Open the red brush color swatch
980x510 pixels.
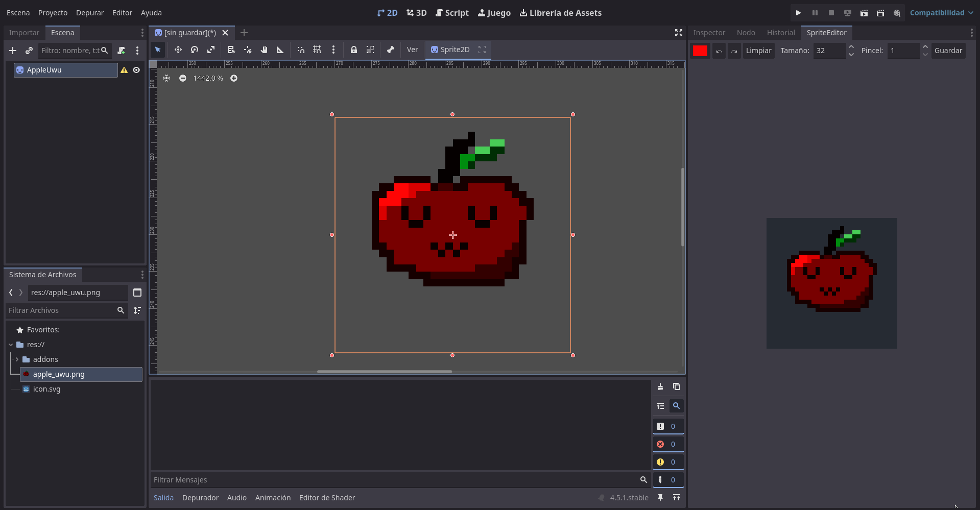(x=700, y=51)
